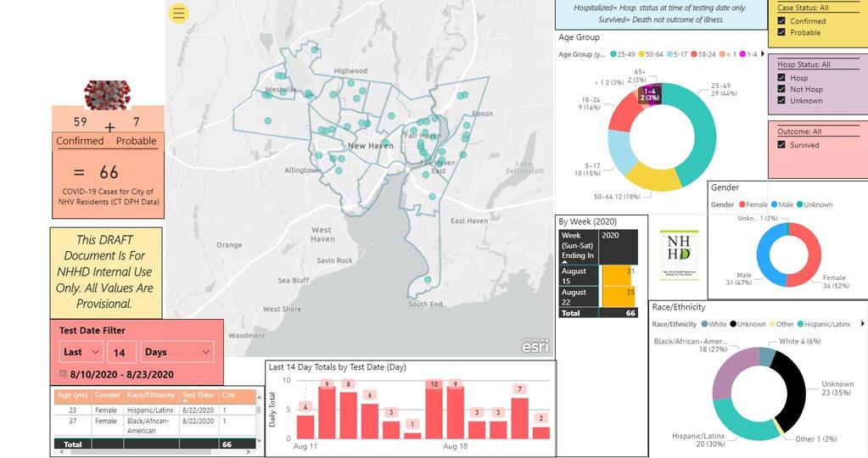Open the Days period dropdown
This screenshot has height=458, width=868.
pos(177,352)
